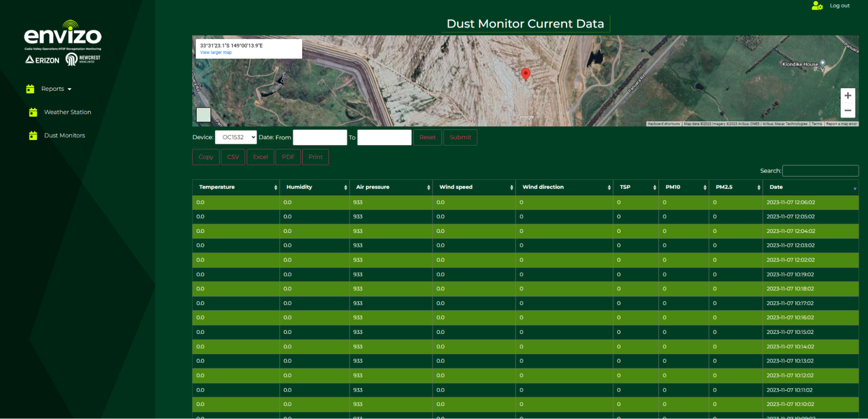This screenshot has width=868, height=419.
Task: Zoom out on the map
Action: 848,110
